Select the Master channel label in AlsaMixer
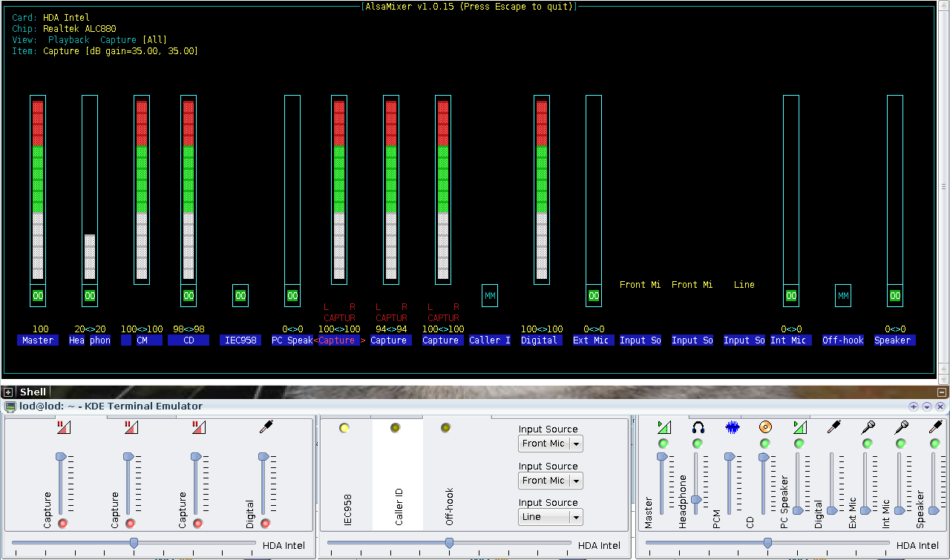 pos(38,340)
